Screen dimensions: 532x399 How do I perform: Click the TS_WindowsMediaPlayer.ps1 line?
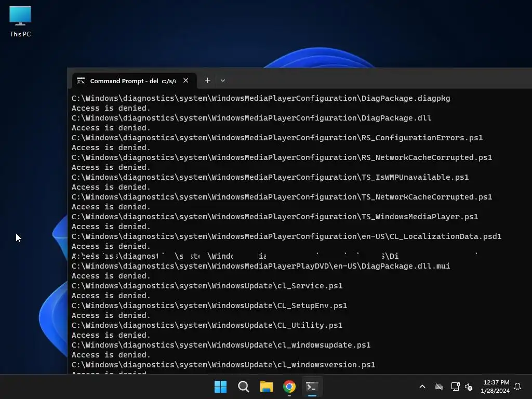(275, 217)
